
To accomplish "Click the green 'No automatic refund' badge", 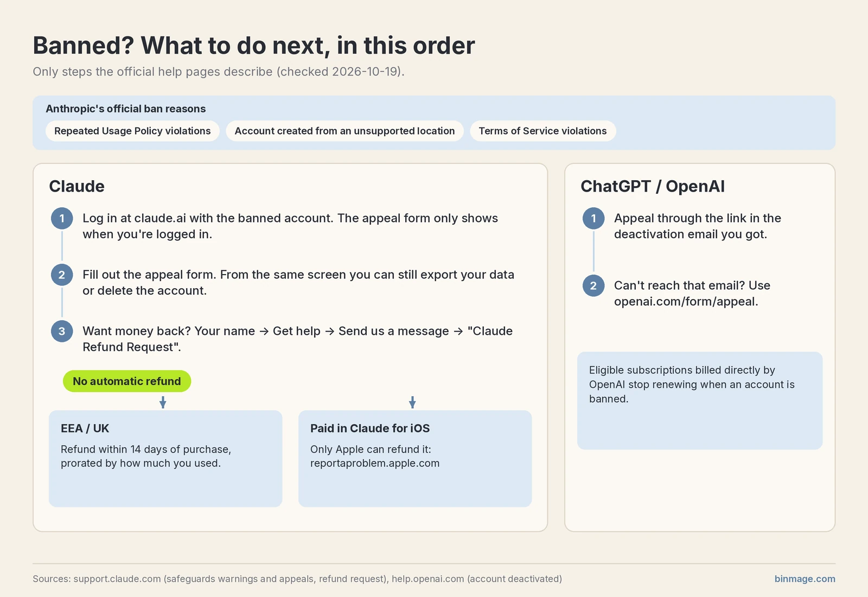I will tap(127, 381).
